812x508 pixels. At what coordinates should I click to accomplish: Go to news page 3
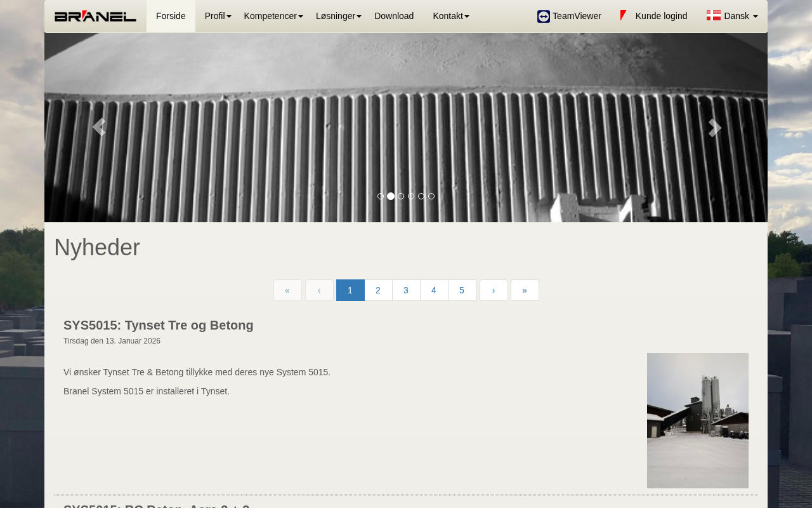[406, 290]
